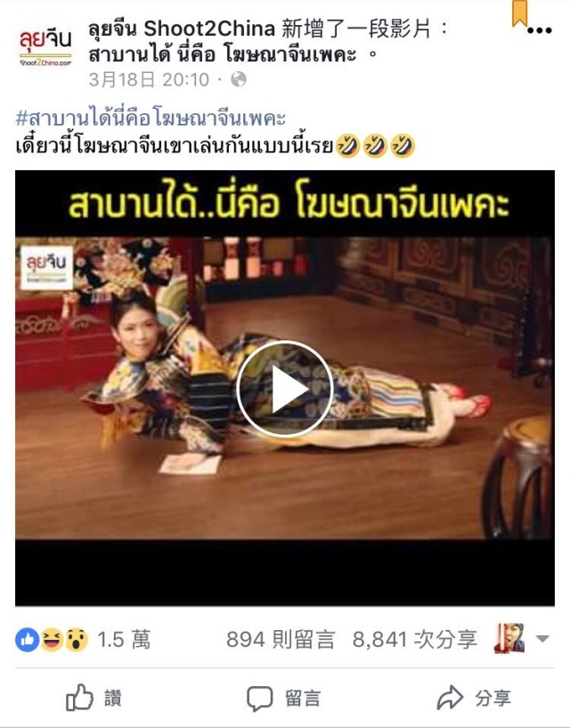Click the 讚 like button
The width and height of the screenshot is (570, 728).
(x=94, y=698)
